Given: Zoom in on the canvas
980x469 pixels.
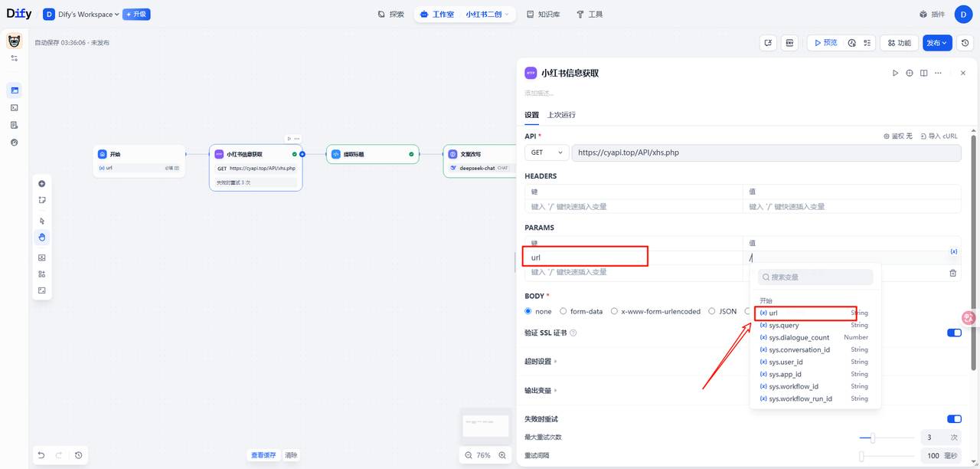Looking at the screenshot, I should pos(502,455).
